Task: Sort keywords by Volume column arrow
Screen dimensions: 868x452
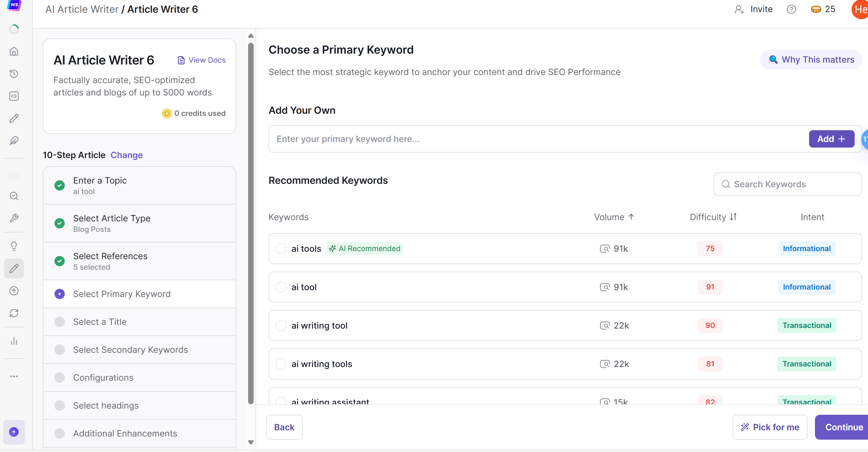Action: (631, 217)
